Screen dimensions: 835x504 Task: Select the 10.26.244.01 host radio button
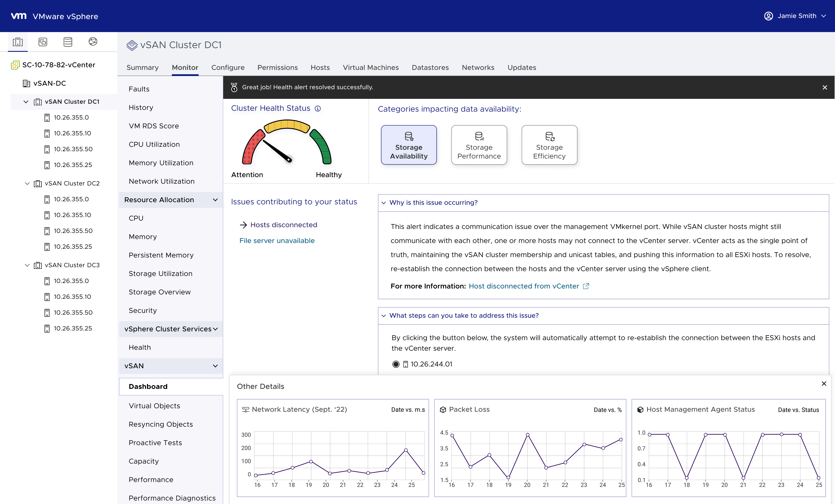395,364
